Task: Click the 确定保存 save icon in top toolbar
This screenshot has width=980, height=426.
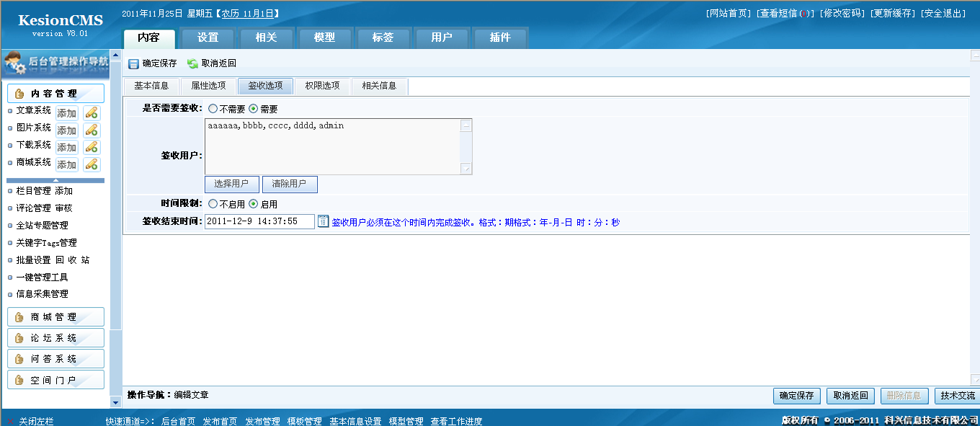Action: click(133, 63)
